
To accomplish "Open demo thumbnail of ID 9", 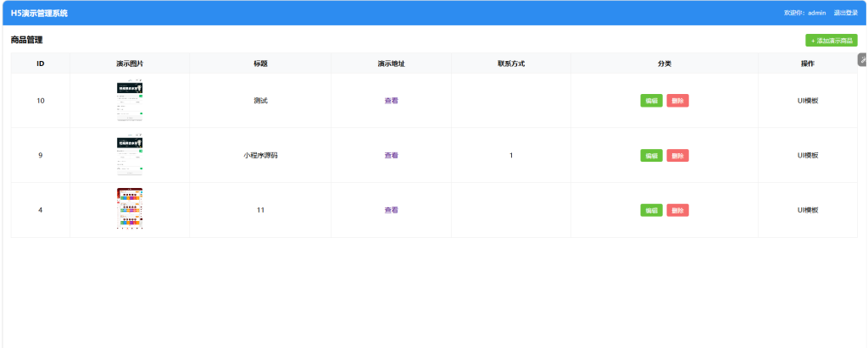I will [x=130, y=155].
